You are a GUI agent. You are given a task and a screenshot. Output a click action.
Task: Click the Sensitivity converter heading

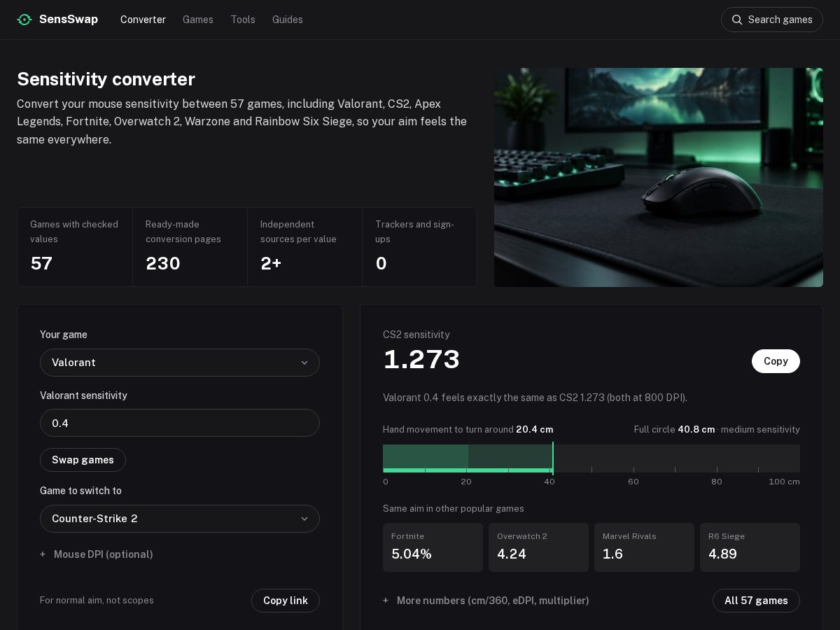tap(106, 79)
